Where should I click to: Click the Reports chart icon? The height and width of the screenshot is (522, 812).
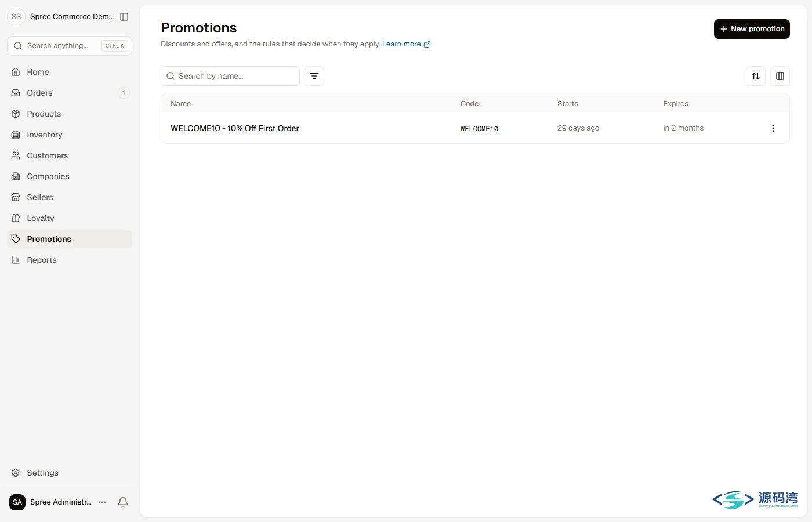pyautogui.click(x=16, y=260)
